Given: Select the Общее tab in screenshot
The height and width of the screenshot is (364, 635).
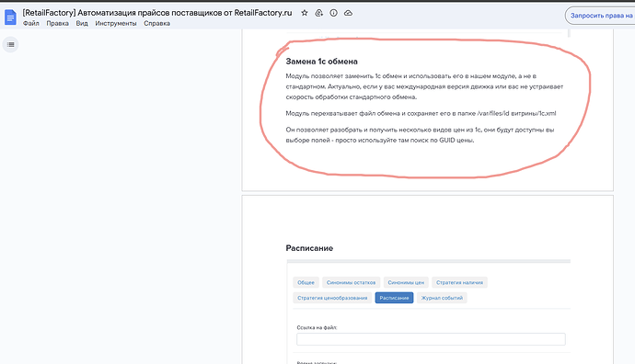Looking at the screenshot, I should pos(306,282).
